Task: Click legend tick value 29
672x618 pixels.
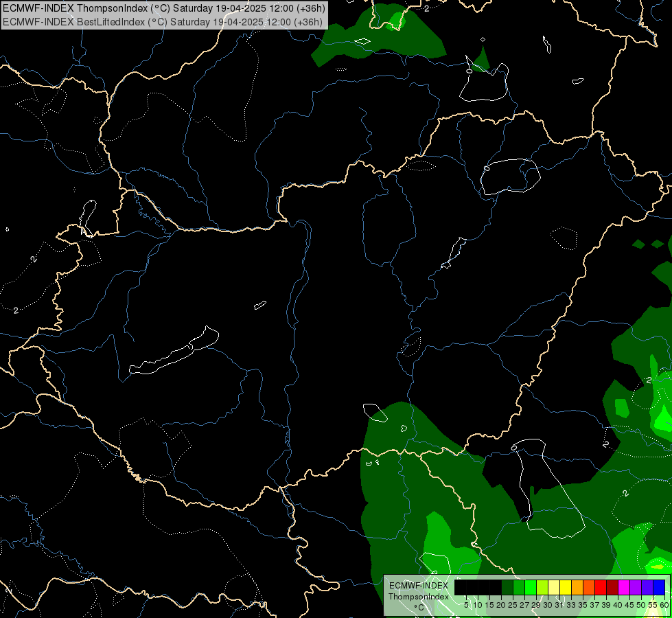Action: coord(536,605)
